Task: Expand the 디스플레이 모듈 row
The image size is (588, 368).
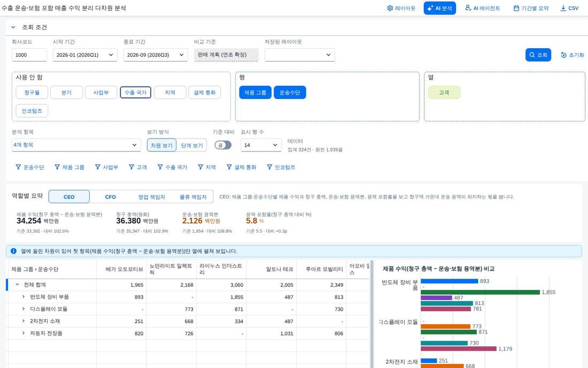Action: 23,309
